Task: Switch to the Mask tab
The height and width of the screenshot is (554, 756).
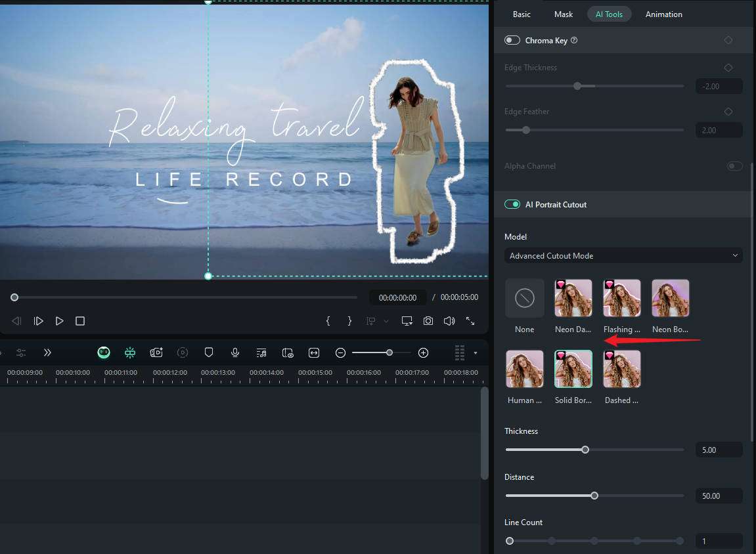Action: 564,14
